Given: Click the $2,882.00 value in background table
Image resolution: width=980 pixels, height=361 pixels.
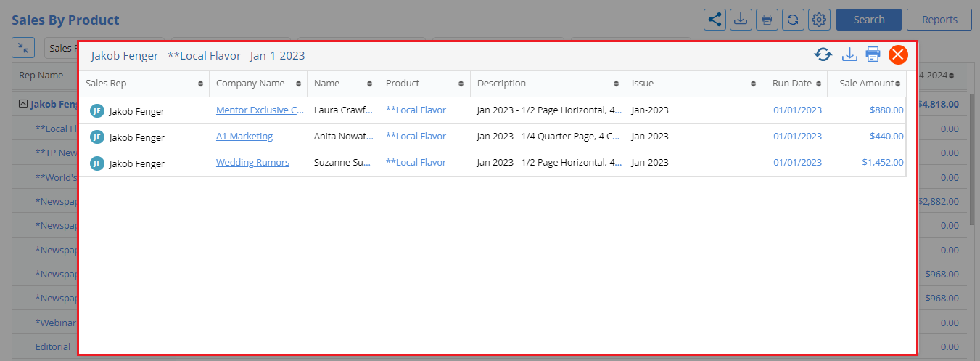Looking at the screenshot, I should coord(939,201).
